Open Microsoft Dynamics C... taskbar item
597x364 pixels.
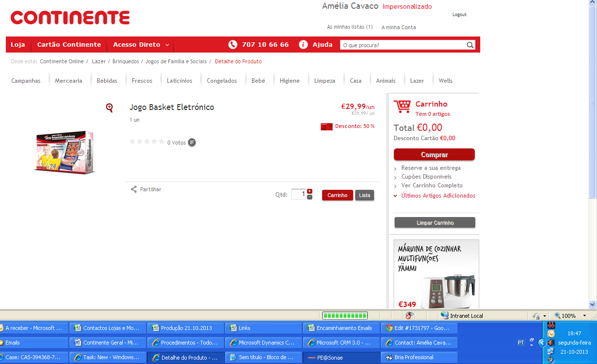[x=263, y=343]
